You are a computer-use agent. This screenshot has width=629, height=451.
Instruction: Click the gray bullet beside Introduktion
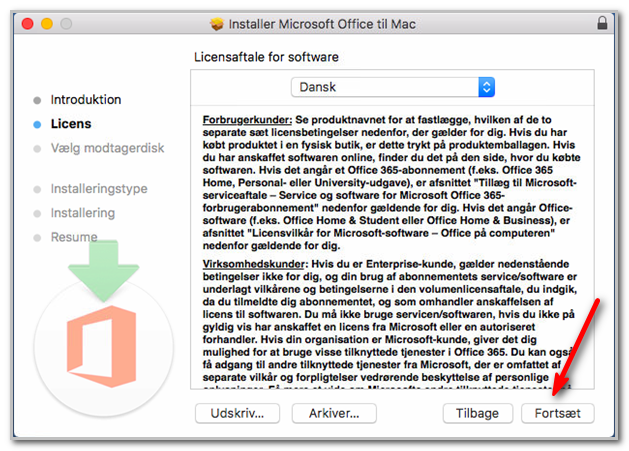tap(37, 100)
